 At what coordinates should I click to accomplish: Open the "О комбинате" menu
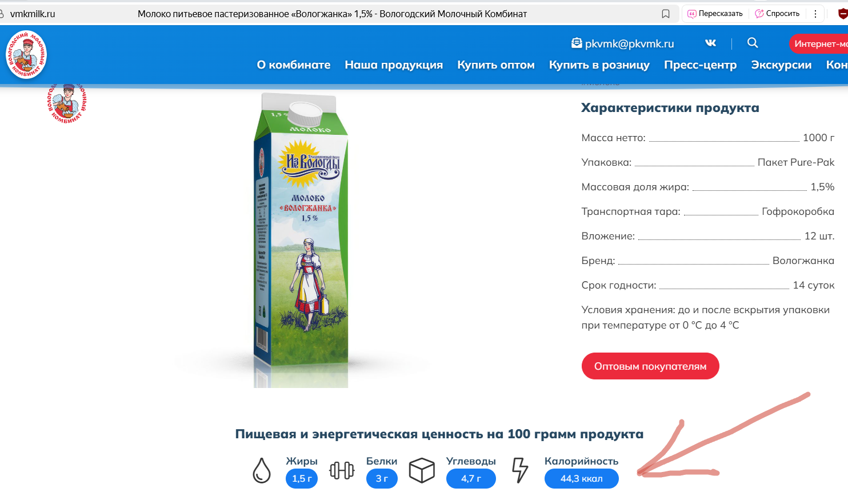(294, 65)
